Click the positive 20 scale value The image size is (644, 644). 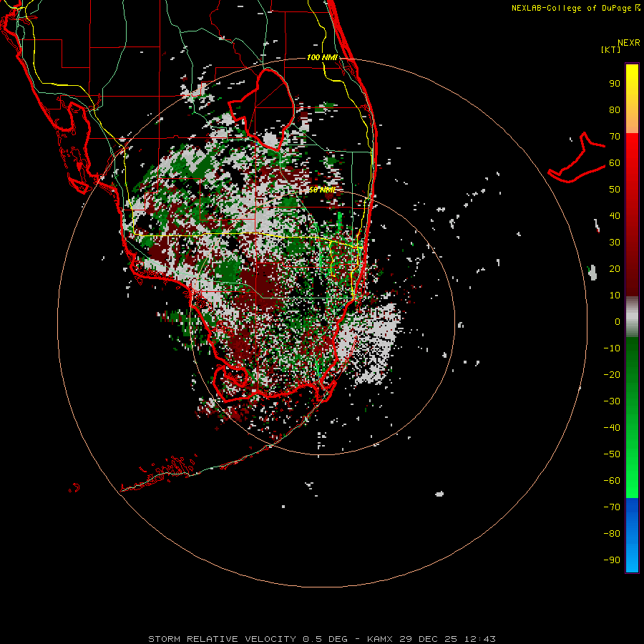(615, 269)
